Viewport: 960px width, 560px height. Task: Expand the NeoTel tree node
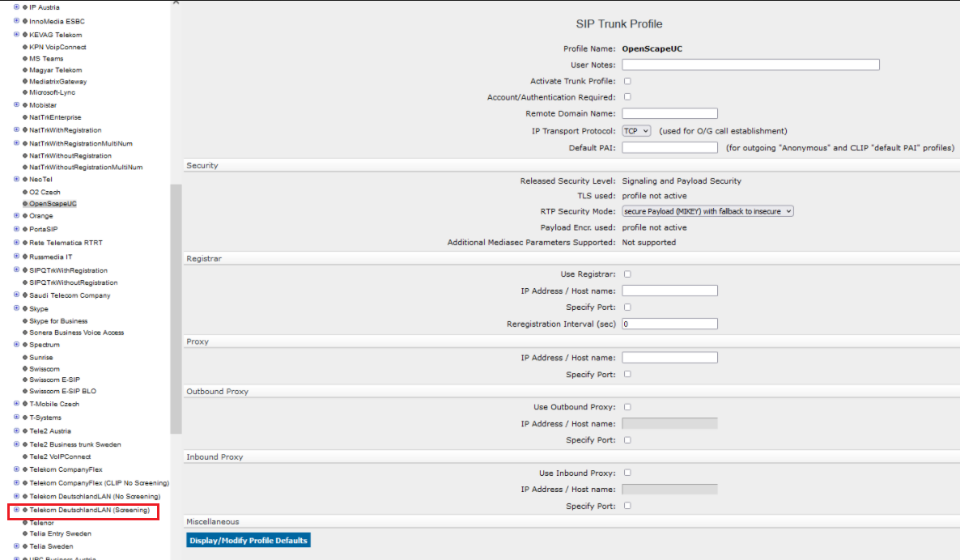[16, 180]
